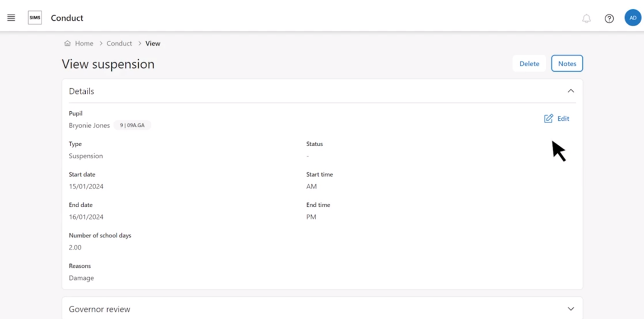
Task: Open the notifications bell
Action: click(x=586, y=18)
